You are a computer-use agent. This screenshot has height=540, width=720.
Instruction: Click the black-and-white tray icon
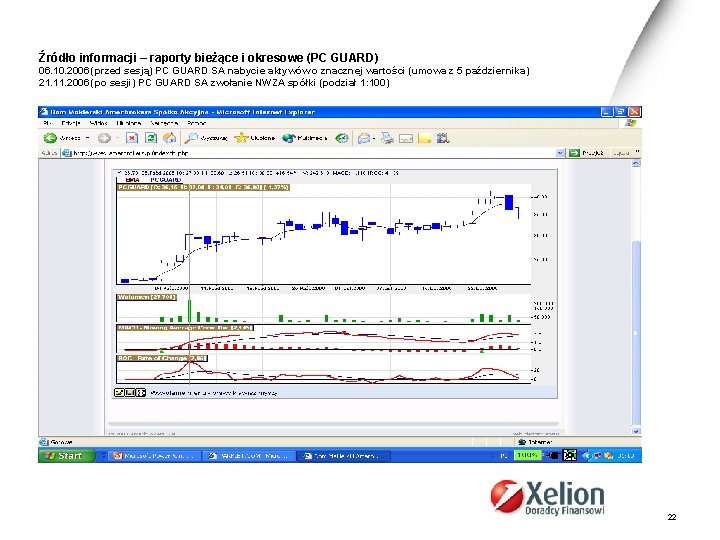[x=569, y=455]
